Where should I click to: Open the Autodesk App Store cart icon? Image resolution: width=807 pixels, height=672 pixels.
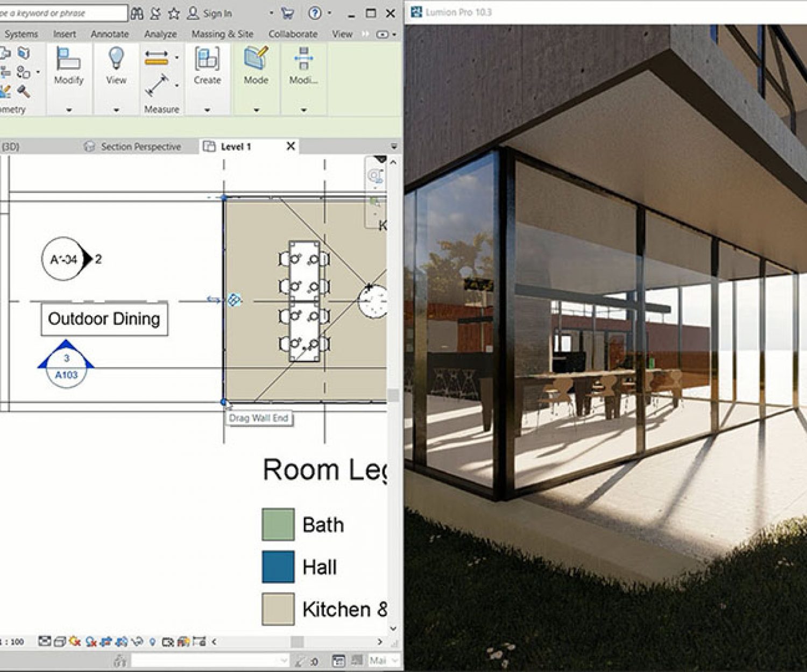[288, 13]
